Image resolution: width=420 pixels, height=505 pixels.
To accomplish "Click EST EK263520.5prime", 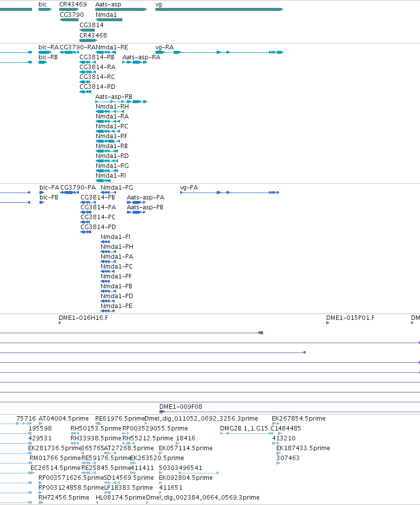I will (133, 463).
